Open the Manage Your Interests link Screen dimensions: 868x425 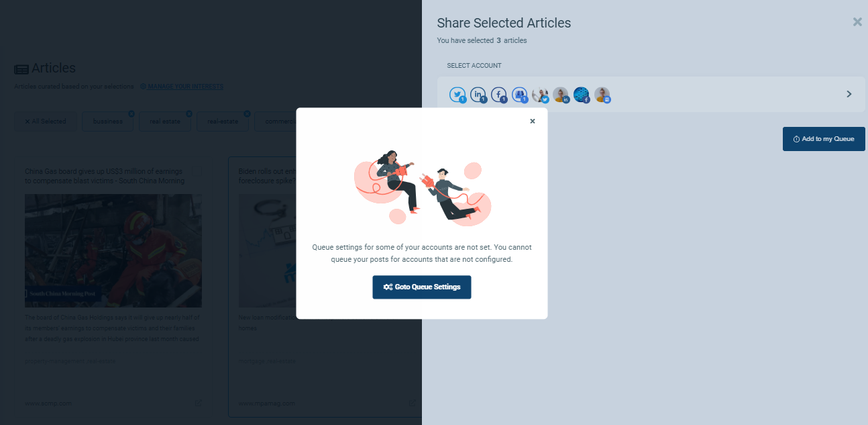pyautogui.click(x=186, y=87)
